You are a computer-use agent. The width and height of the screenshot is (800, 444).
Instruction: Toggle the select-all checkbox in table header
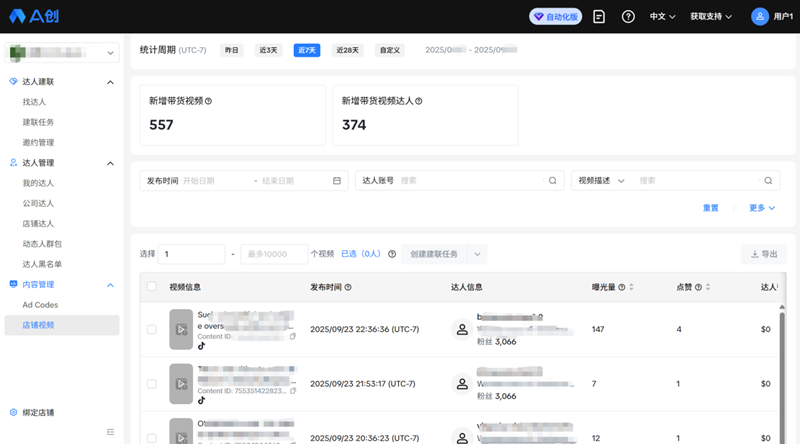pos(152,287)
